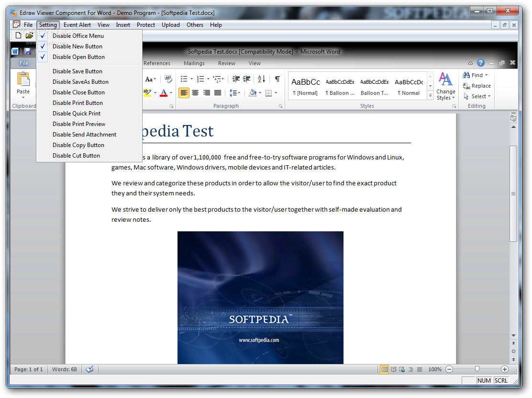Viewport: 532px width, 398px height.
Task: Open the Upload menu
Action: coord(171,25)
